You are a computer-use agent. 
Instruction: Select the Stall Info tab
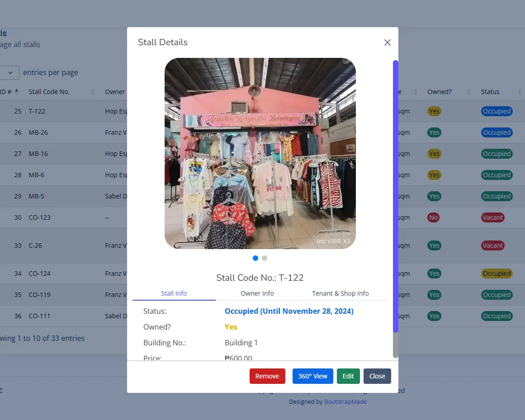coord(174,293)
